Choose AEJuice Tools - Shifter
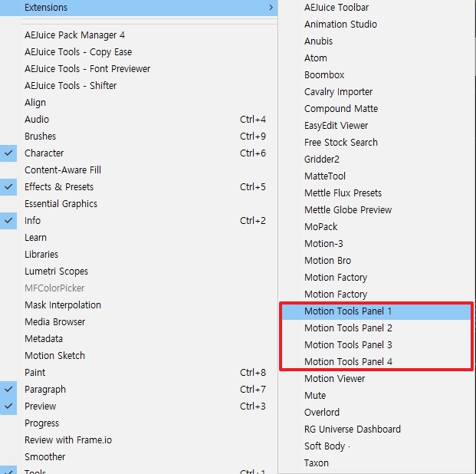 [x=71, y=86]
